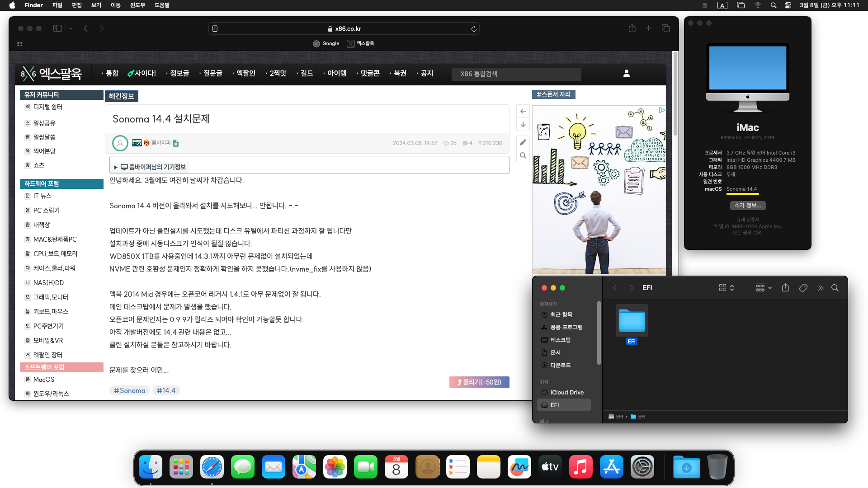
Task: Expand Finder toolbar overflow chevrons
Action: pyautogui.click(x=821, y=288)
